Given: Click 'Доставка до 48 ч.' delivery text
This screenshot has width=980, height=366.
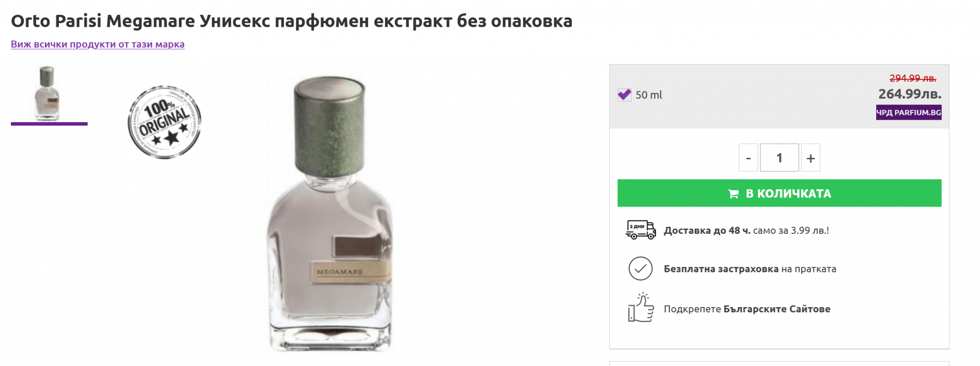Looking at the screenshot, I should coord(707,230).
